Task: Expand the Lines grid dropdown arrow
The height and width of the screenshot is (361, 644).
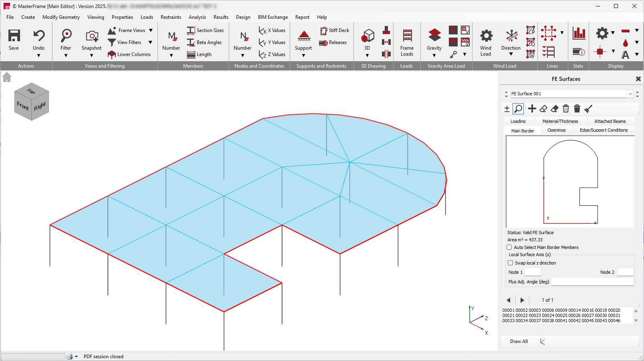Action: [x=562, y=33]
